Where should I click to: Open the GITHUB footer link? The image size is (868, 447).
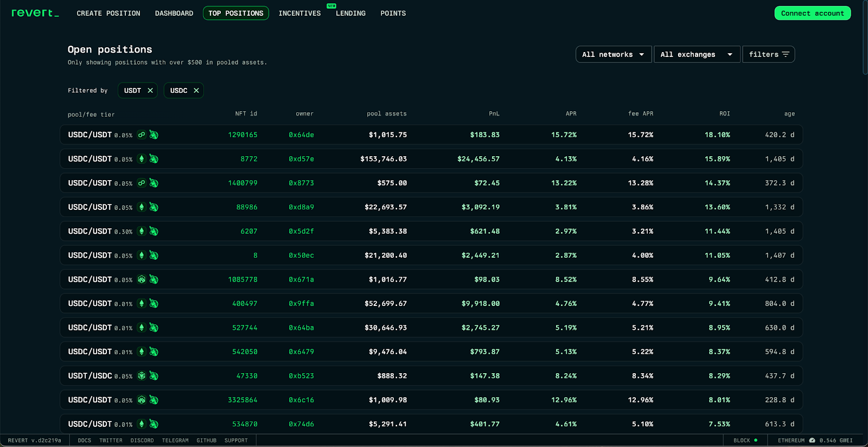click(x=206, y=440)
